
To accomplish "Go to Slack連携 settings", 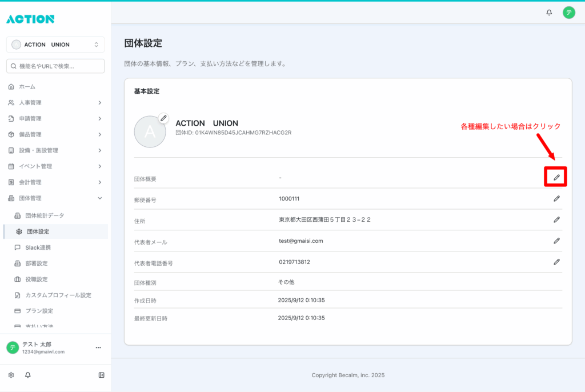I will [38, 247].
